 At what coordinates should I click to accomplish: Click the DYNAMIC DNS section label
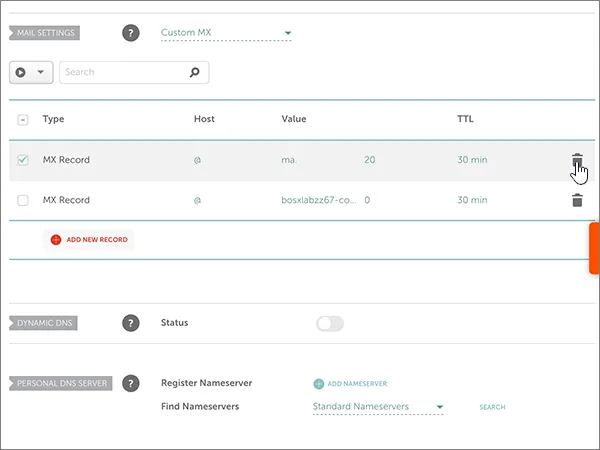tap(44, 323)
